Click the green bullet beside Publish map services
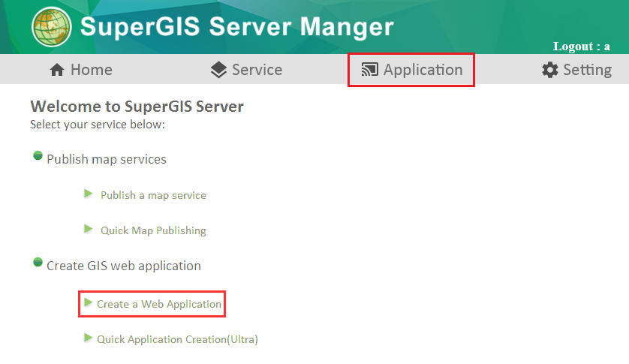This screenshot has width=629, height=364. 38,155
